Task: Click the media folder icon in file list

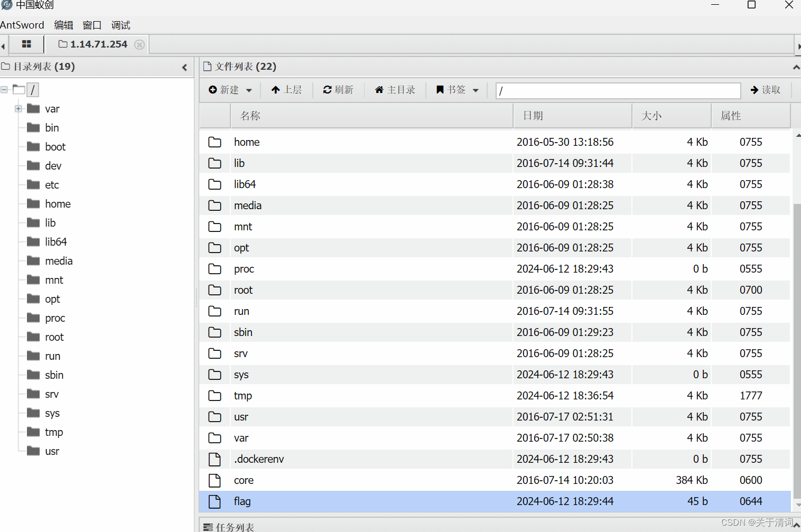Action: (x=215, y=206)
